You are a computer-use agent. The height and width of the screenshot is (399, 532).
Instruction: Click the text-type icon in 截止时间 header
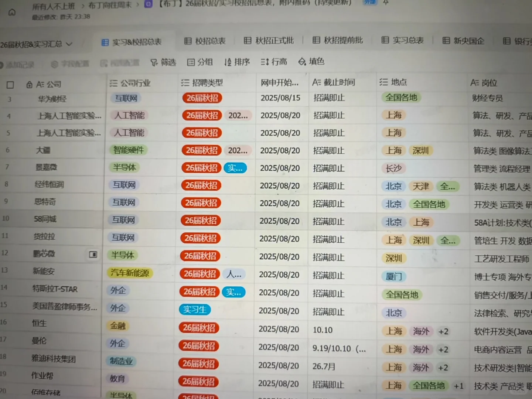click(x=317, y=82)
